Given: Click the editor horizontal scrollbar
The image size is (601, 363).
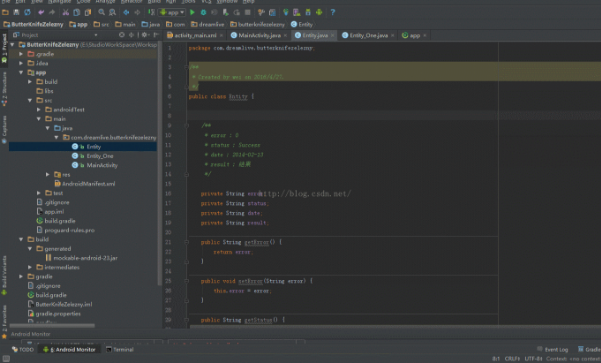Looking at the screenshot, I should tap(395, 326).
